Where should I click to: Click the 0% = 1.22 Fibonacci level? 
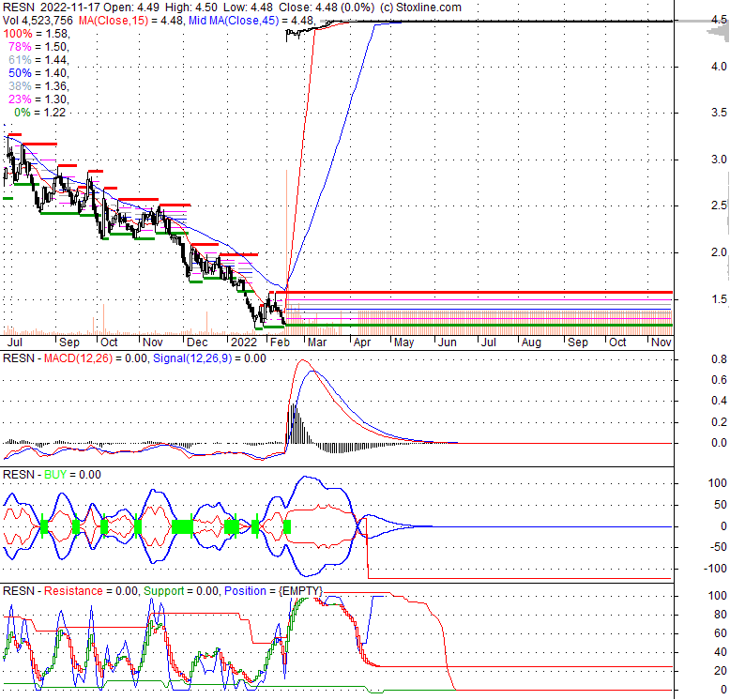[39, 113]
